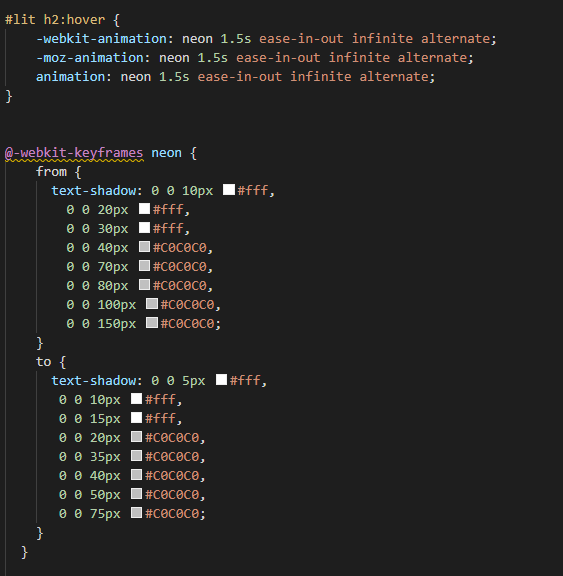Click the unprefixed animation property
563x576 pixels.
pos(70,77)
